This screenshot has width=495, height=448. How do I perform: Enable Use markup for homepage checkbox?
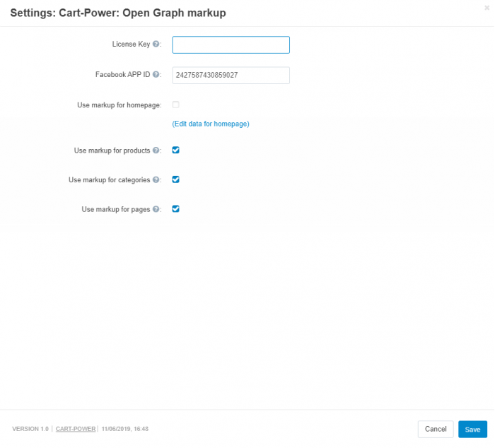(176, 105)
